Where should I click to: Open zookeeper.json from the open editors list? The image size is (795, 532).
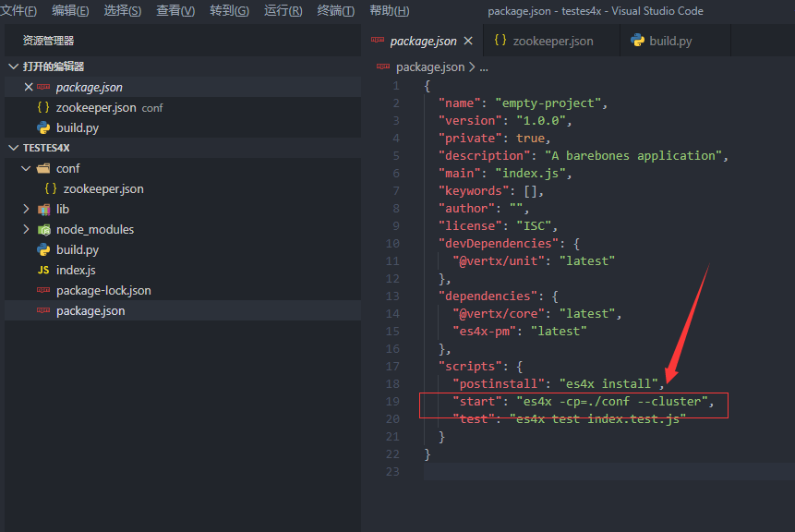pos(183,107)
